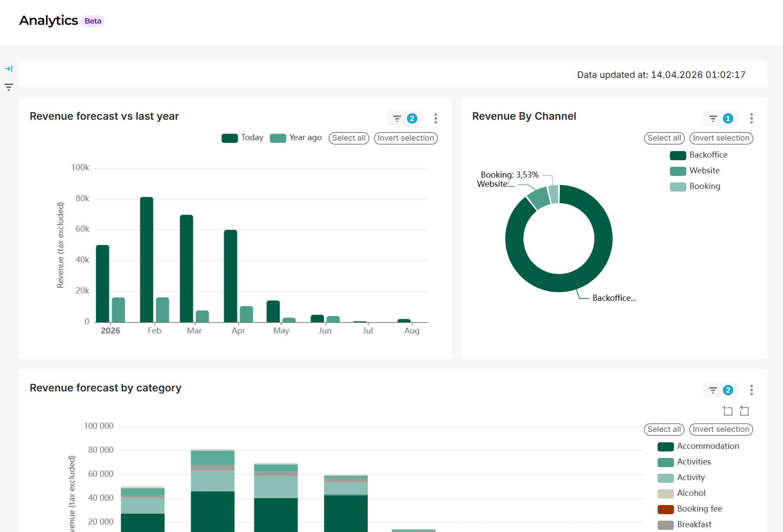Click the Data updated at timestamp text
The height and width of the screenshot is (532, 783).
point(661,75)
